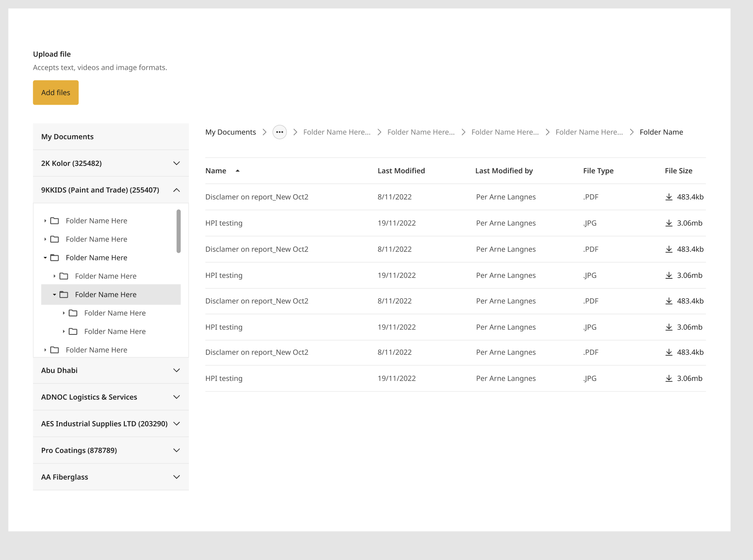Click download icon in the second table row
753x560 pixels.
point(669,223)
